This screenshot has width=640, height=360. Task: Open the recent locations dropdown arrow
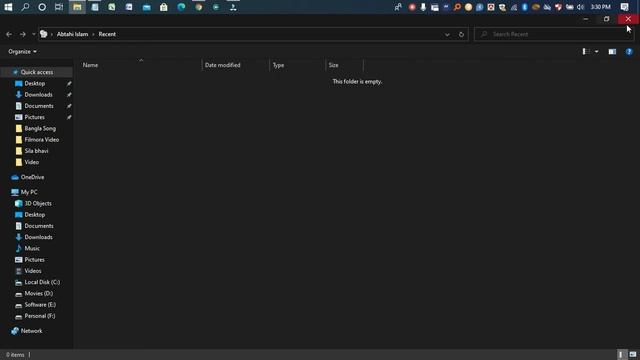click(33, 34)
